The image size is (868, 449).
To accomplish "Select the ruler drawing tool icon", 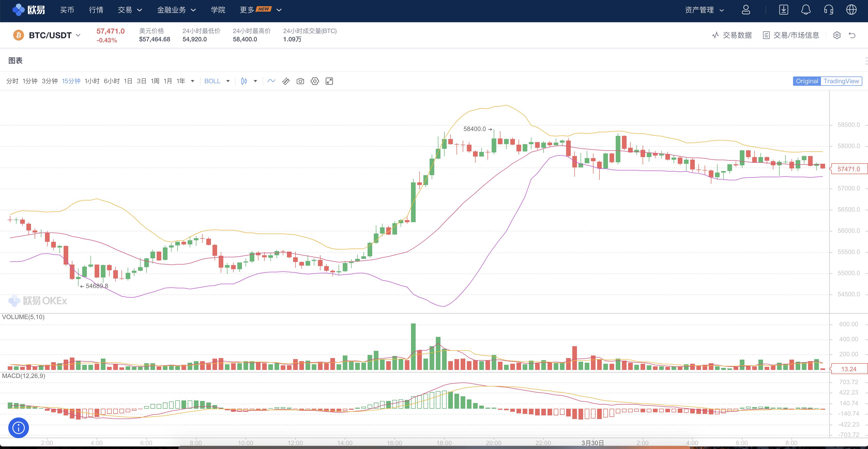I will coord(286,81).
